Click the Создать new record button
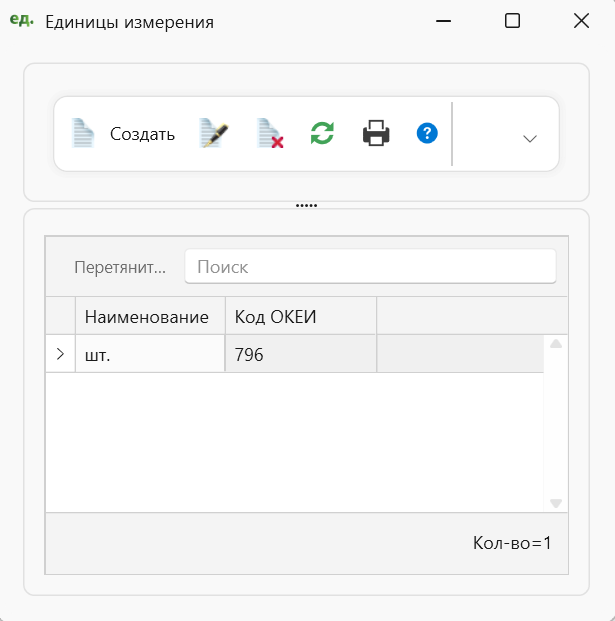 click(123, 133)
